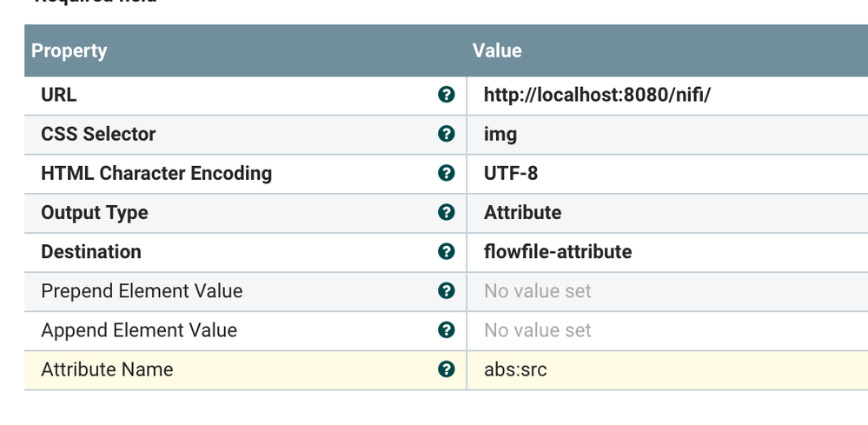Click the Destination property help icon

447,251
